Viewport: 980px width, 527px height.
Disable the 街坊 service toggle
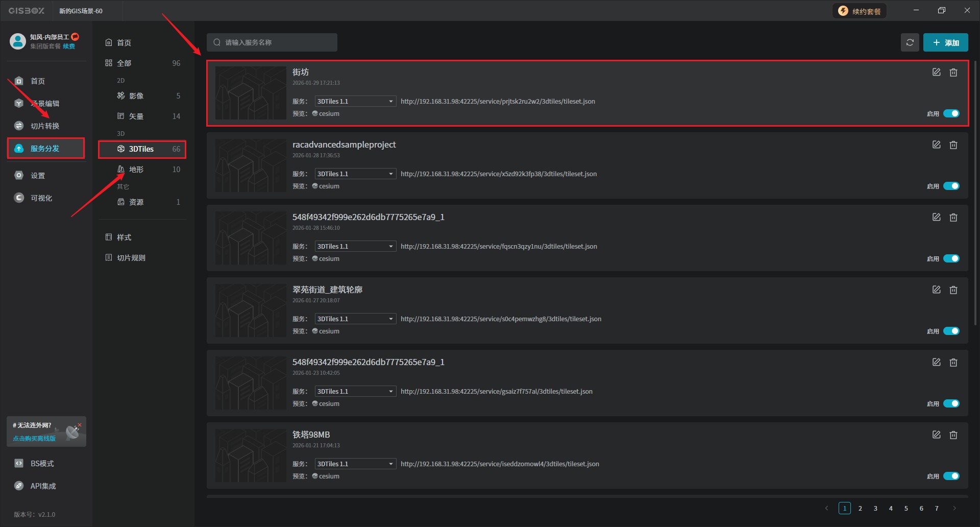951,114
